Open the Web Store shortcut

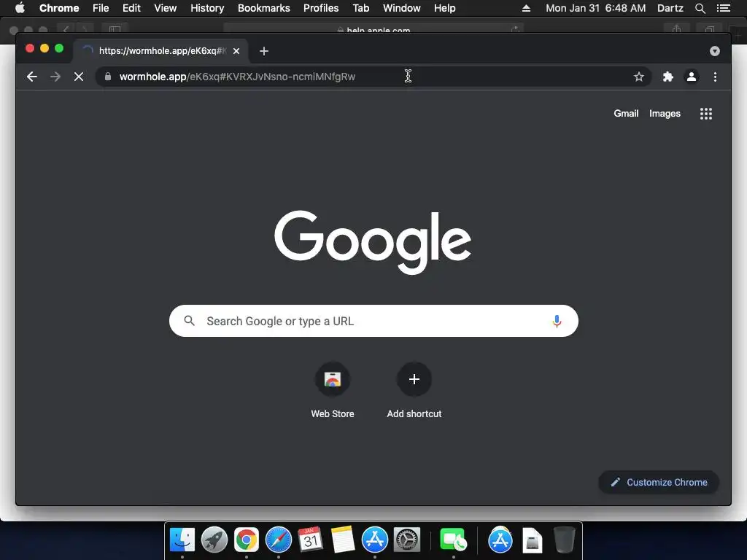[333, 391]
